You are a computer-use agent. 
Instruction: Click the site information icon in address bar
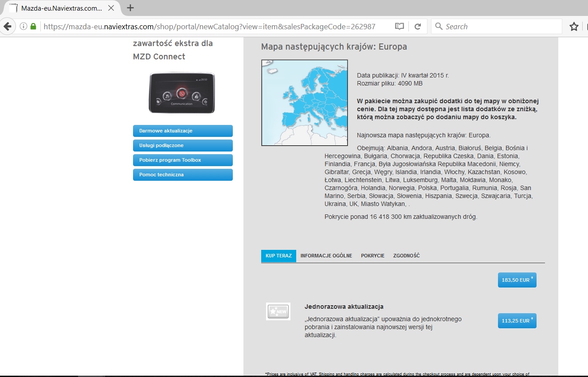(24, 27)
